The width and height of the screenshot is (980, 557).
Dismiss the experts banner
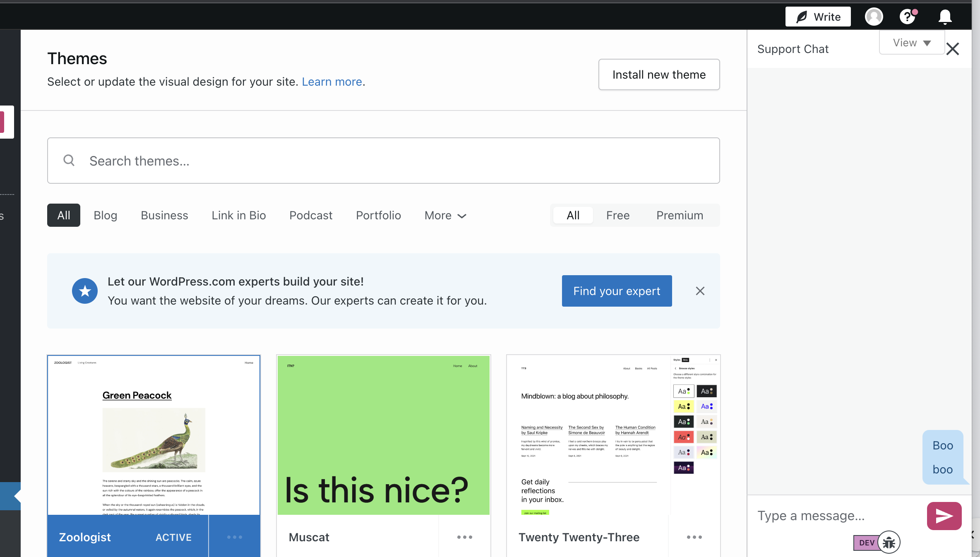point(700,291)
